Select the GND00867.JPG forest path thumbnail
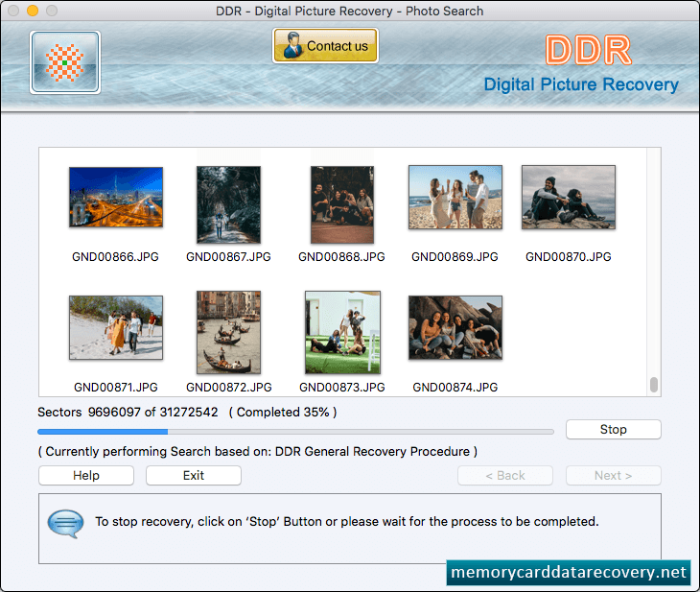 click(228, 204)
